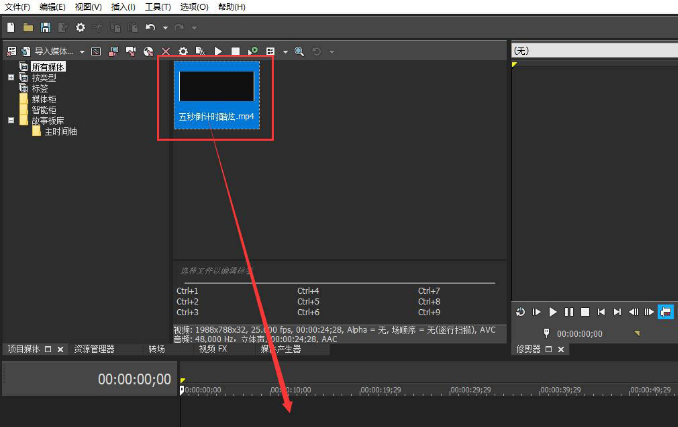Open the 帮助(H) menu

(232, 7)
